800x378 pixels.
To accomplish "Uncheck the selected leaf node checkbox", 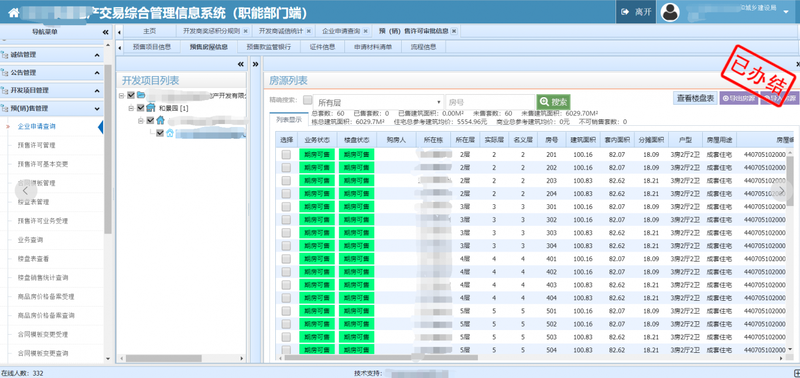I will 160,133.
